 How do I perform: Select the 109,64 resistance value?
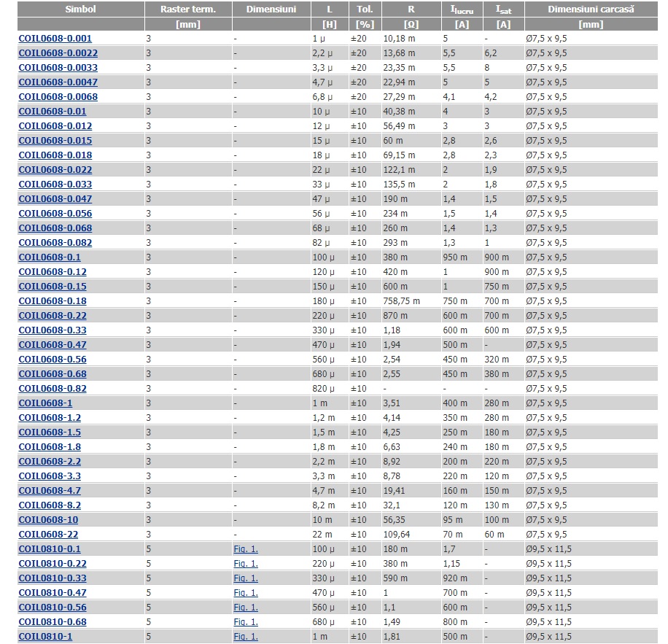(397, 535)
